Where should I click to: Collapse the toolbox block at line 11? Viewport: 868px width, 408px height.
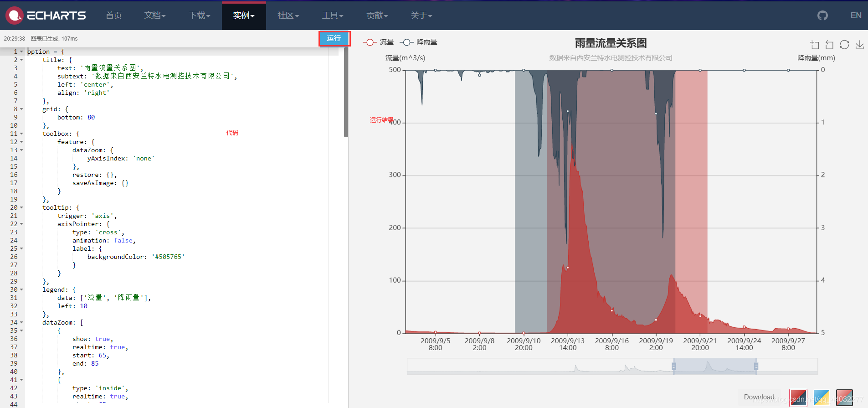click(x=21, y=134)
